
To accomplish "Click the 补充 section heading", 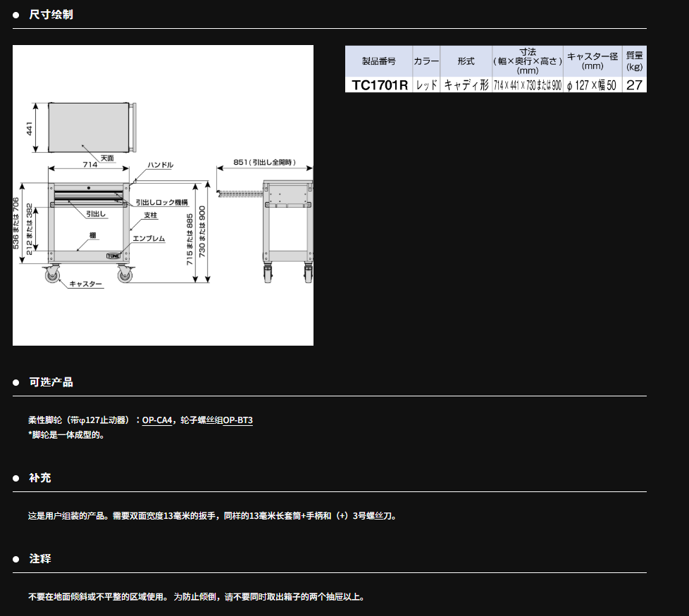I will pyautogui.click(x=40, y=478).
